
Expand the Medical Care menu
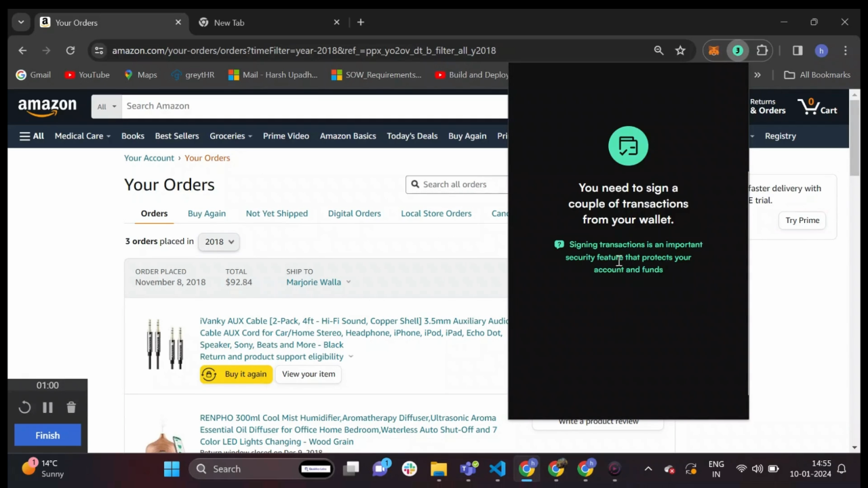(82, 136)
